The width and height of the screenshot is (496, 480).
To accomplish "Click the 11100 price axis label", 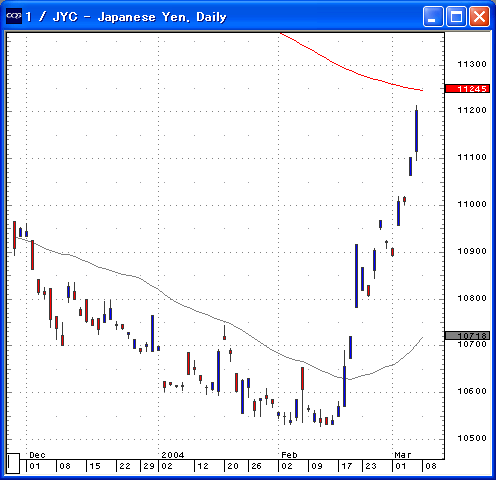I will pos(472,157).
